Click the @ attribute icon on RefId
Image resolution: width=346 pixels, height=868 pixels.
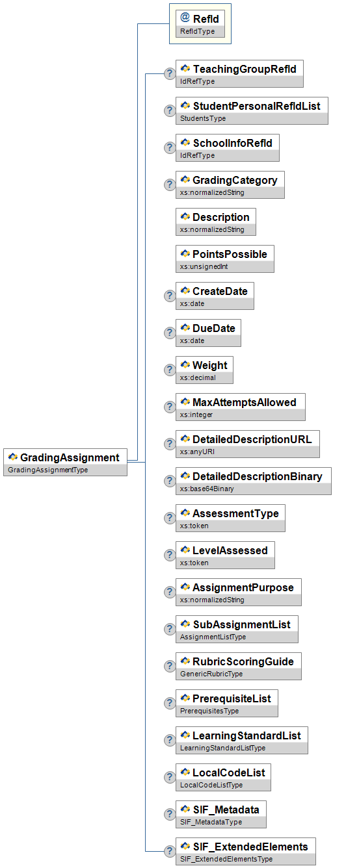(185, 19)
